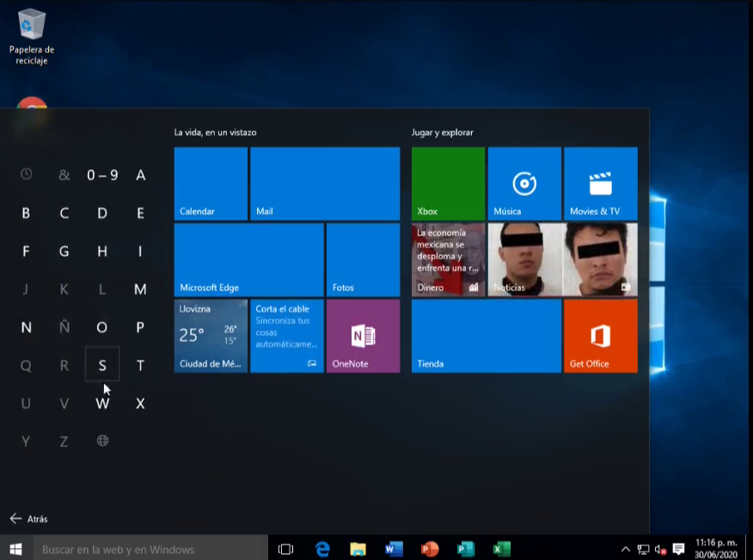The width and height of the screenshot is (753, 560).
Task: Go back using the Atrás button
Action: (28, 519)
